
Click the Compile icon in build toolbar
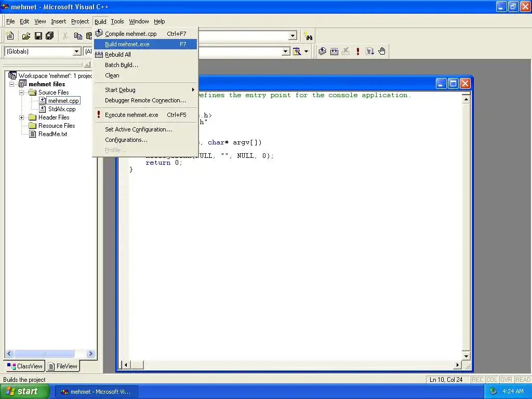click(322, 51)
